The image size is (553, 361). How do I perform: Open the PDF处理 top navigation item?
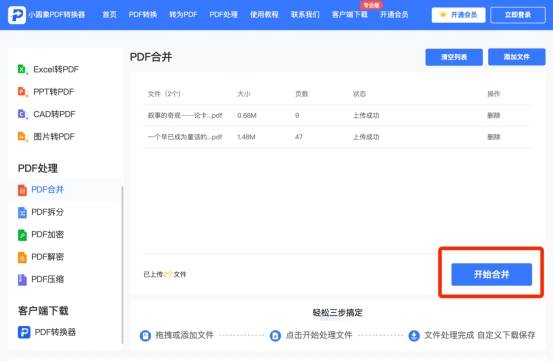(x=224, y=14)
